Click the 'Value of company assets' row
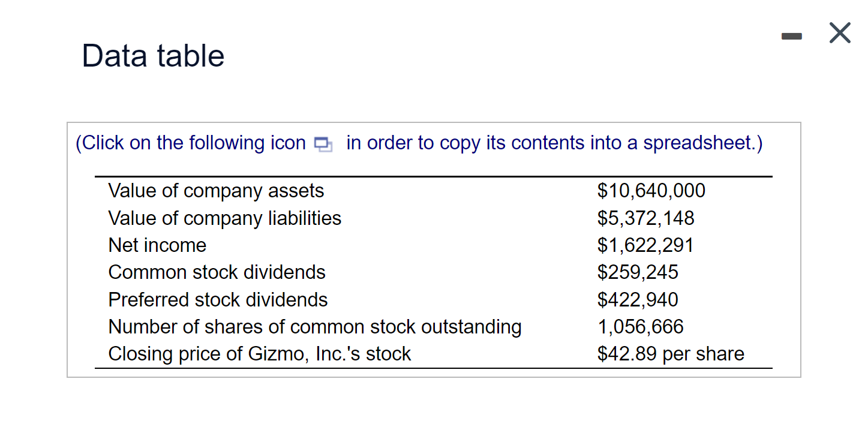 coord(216,191)
